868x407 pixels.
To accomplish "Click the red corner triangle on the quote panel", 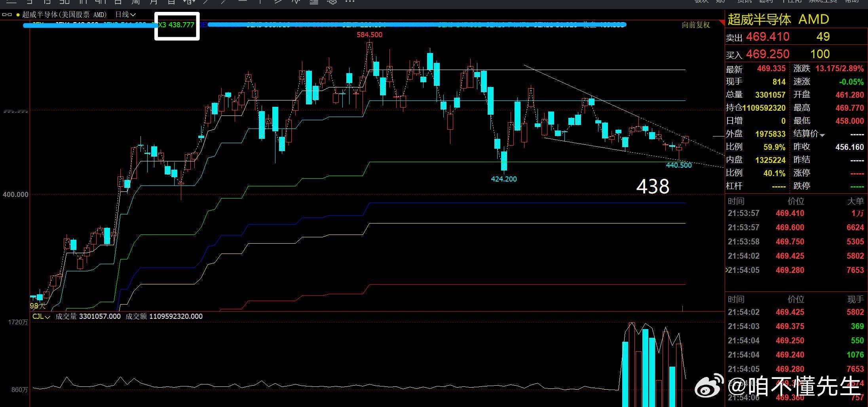I will point(722,22).
